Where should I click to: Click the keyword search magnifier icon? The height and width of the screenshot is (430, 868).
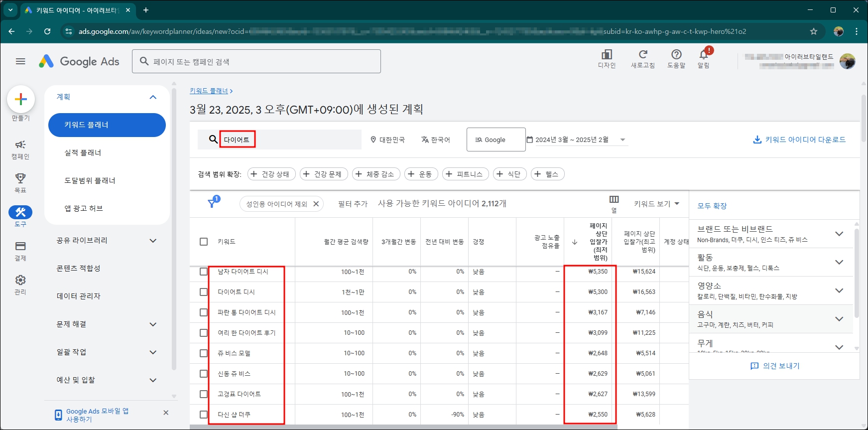click(x=213, y=140)
